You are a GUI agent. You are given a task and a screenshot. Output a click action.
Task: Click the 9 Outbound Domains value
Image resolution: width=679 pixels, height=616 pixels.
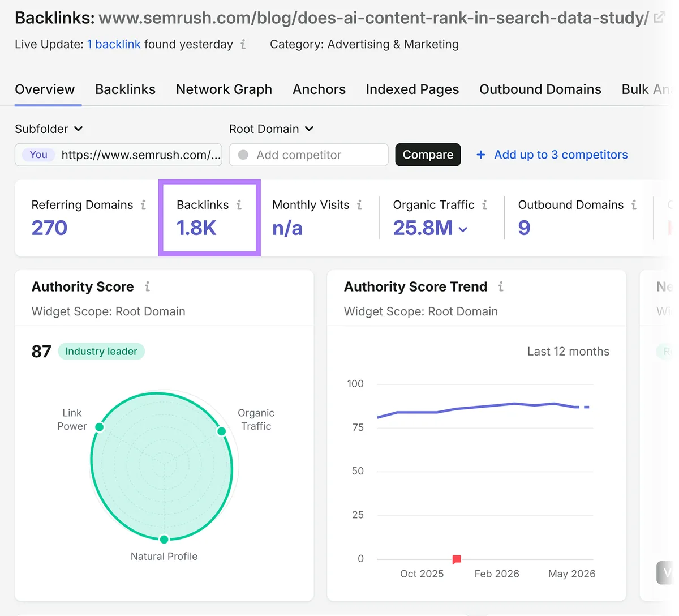pyautogui.click(x=525, y=228)
